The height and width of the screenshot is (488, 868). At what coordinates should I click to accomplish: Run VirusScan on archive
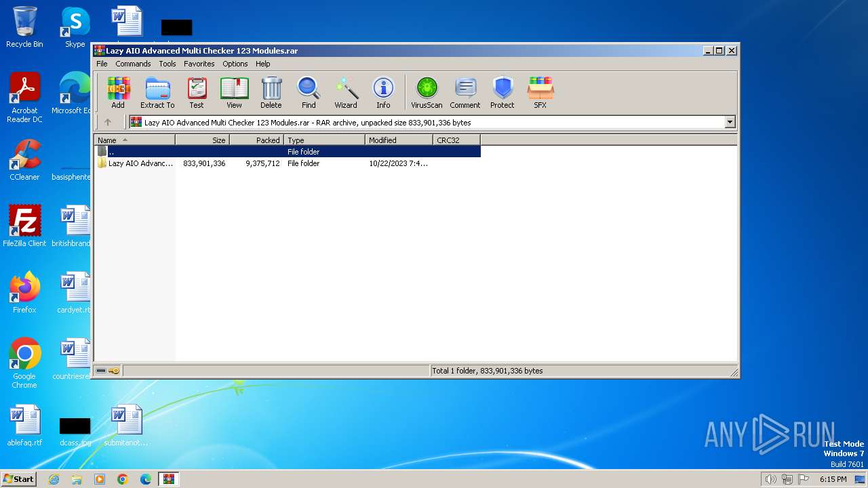(427, 92)
